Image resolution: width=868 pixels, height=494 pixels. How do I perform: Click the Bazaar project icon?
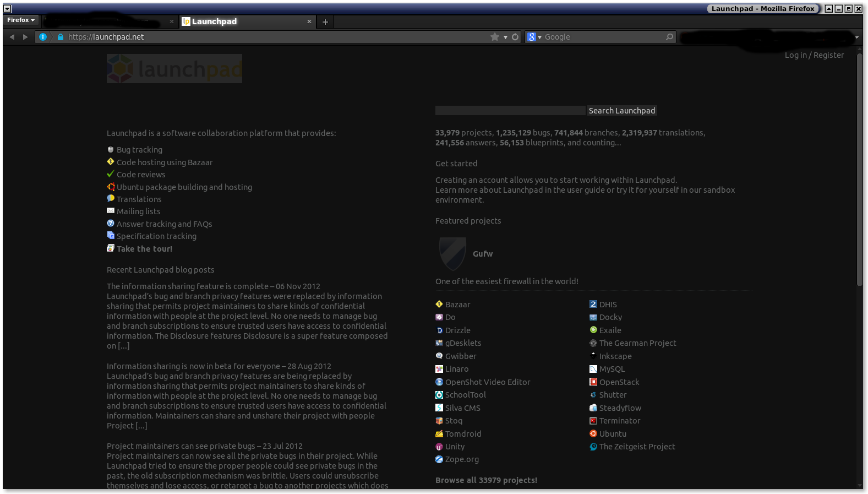pos(439,304)
